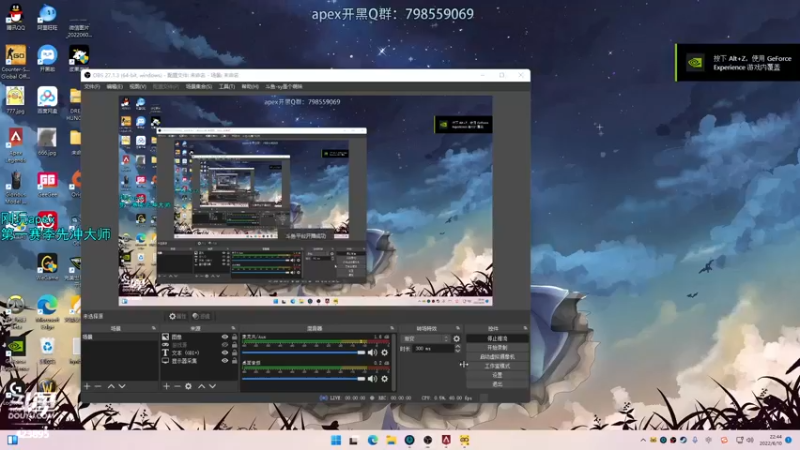Pop out the Scenes dock
The height and width of the screenshot is (450, 800).
(154, 328)
